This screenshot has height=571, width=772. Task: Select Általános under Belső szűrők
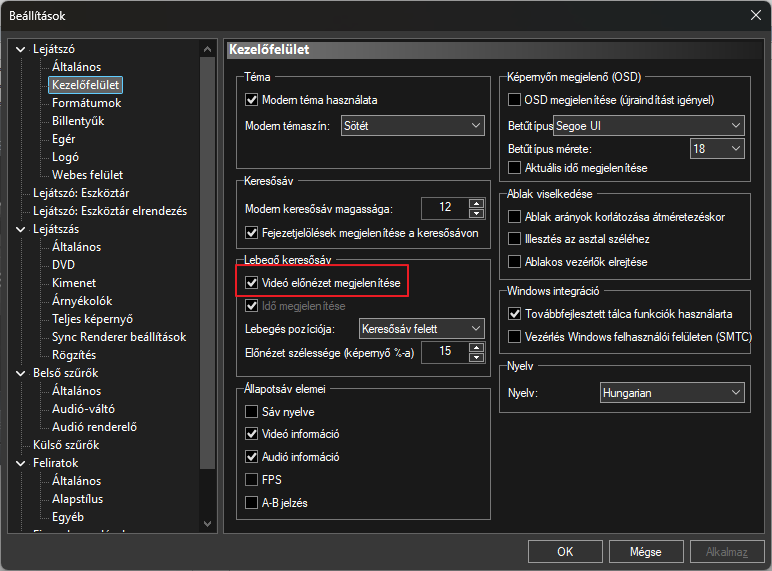coord(76,391)
